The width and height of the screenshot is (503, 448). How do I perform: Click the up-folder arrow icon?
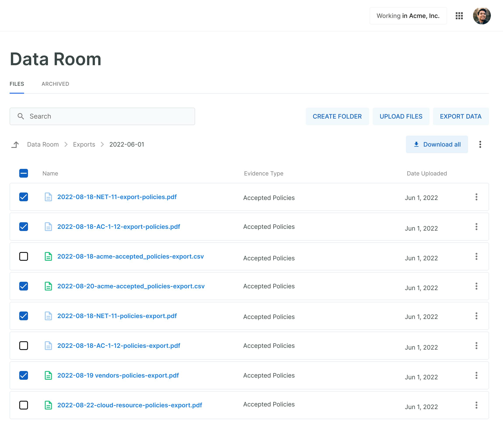pos(15,145)
